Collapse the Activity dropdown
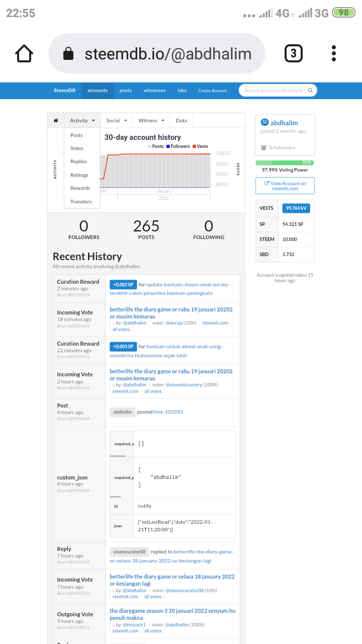Screen dimensions: 362x644 point(82,120)
